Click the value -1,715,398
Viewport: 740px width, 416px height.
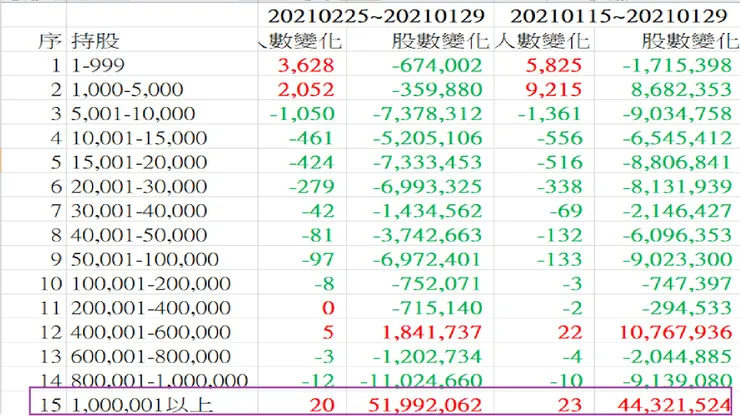pyautogui.click(x=677, y=65)
